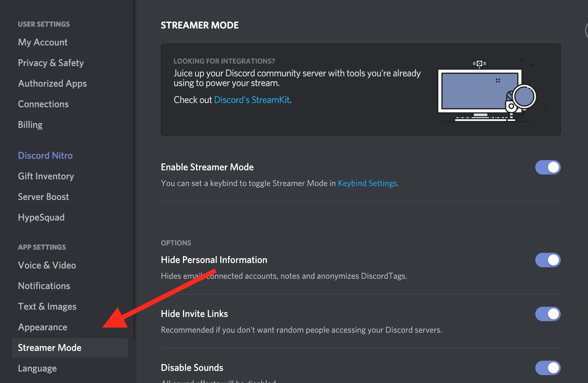
Task: Click the 'Recommended if you don't want random people' description
Action: point(301,330)
